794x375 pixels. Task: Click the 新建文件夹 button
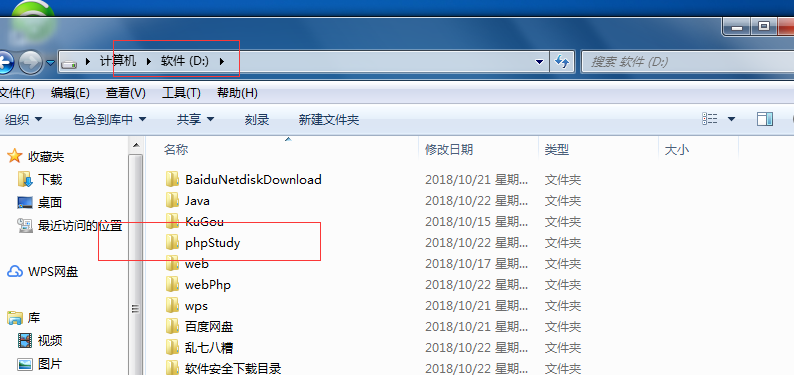coord(329,119)
